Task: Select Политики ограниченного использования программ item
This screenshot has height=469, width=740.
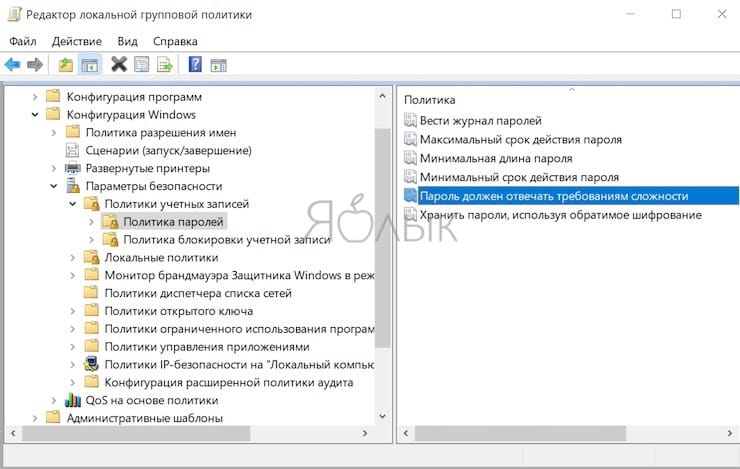Action: click(x=239, y=329)
